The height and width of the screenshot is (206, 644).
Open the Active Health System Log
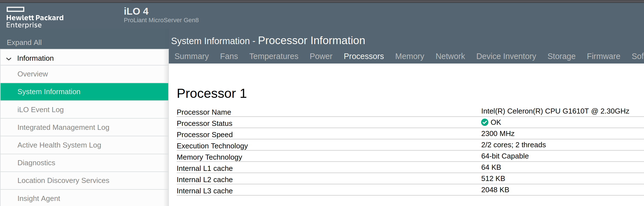tap(59, 145)
